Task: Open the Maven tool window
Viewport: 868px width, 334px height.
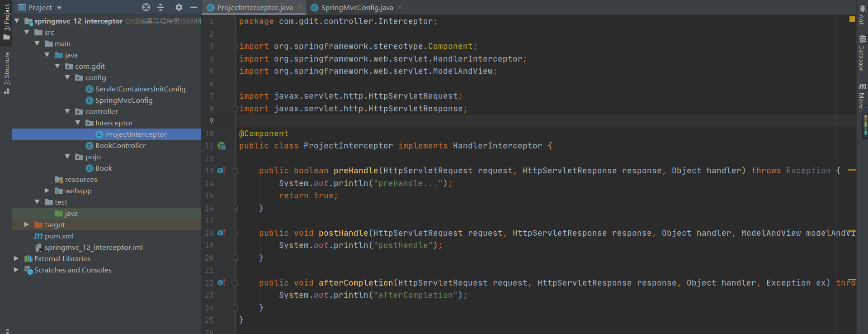Action: (862, 97)
